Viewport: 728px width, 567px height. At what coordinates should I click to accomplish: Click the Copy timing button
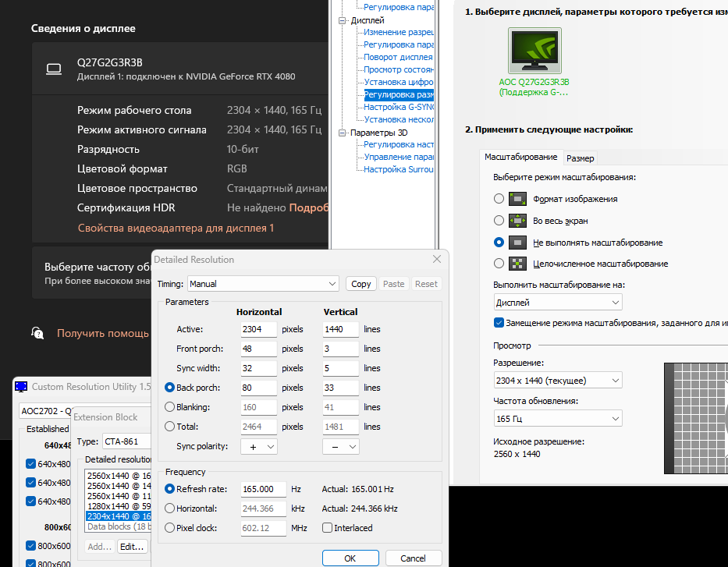360,284
